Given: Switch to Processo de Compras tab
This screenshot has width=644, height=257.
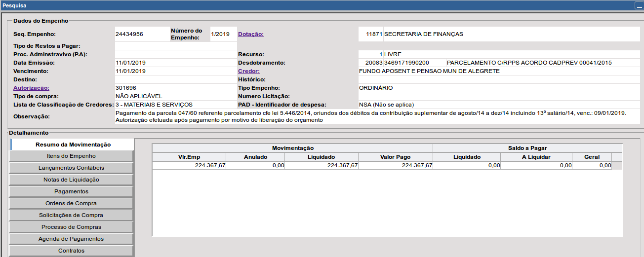Looking at the screenshot, I should pos(71,227).
